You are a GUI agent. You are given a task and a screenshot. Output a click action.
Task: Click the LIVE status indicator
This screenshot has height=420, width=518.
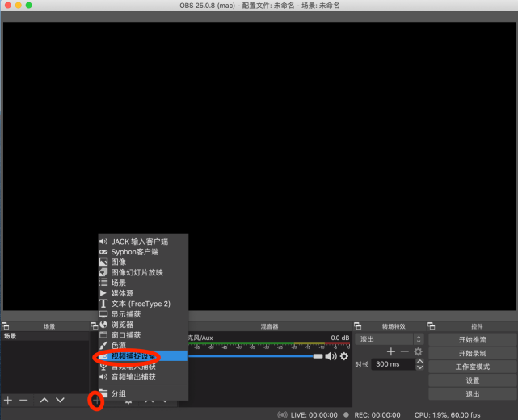pos(308,414)
